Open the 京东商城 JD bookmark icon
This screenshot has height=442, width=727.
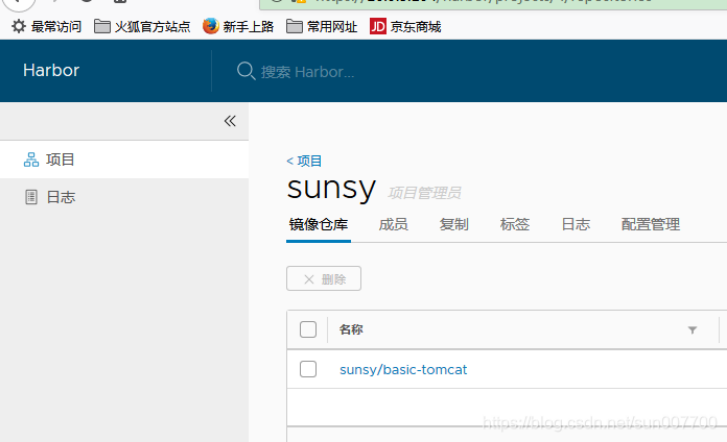click(x=378, y=26)
